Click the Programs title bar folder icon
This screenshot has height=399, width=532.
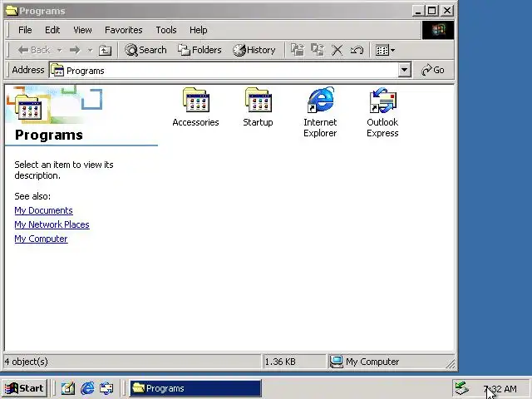tap(12, 11)
